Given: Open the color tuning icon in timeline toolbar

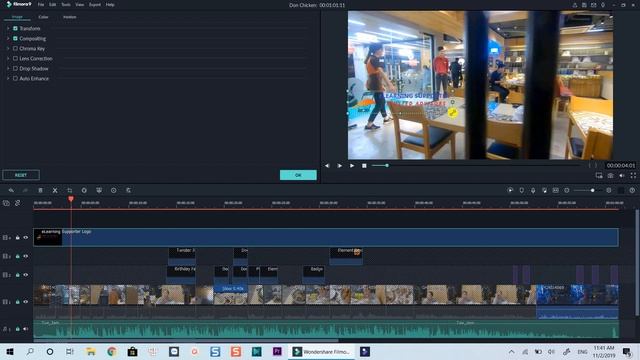Looking at the screenshot, I should click(x=99, y=190).
